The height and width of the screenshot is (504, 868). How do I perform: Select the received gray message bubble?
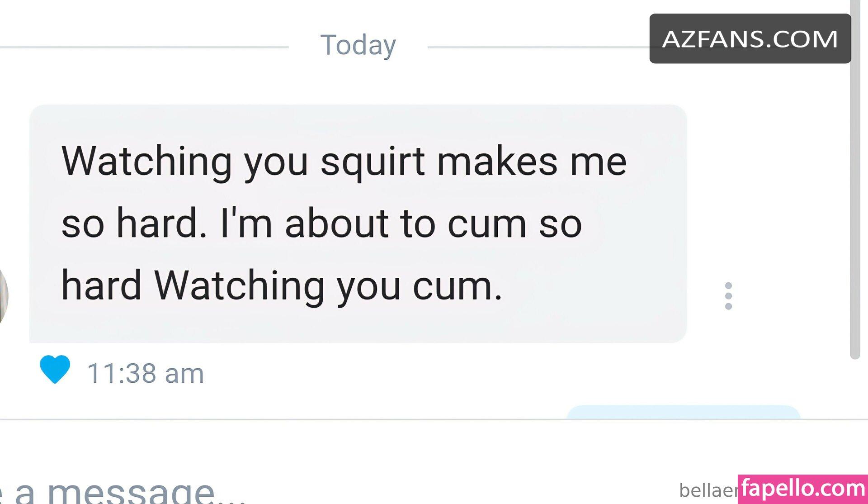358,223
